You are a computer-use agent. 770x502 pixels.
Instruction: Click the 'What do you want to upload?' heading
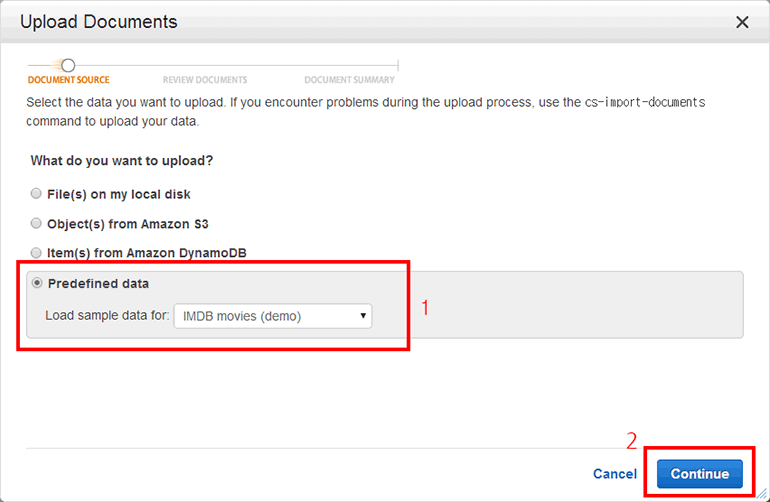(x=122, y=160)
